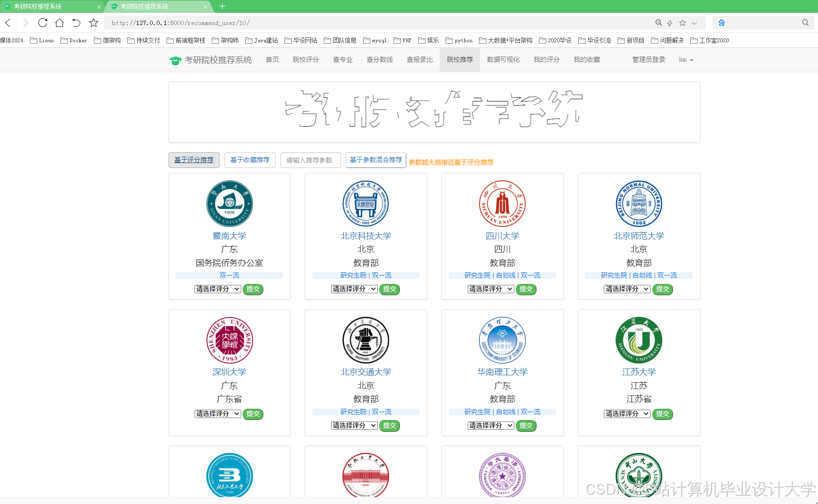Viewport: 818px width, 504px height.
Task: Open the Linux bookmarks folder
Action: pos(42,40)
